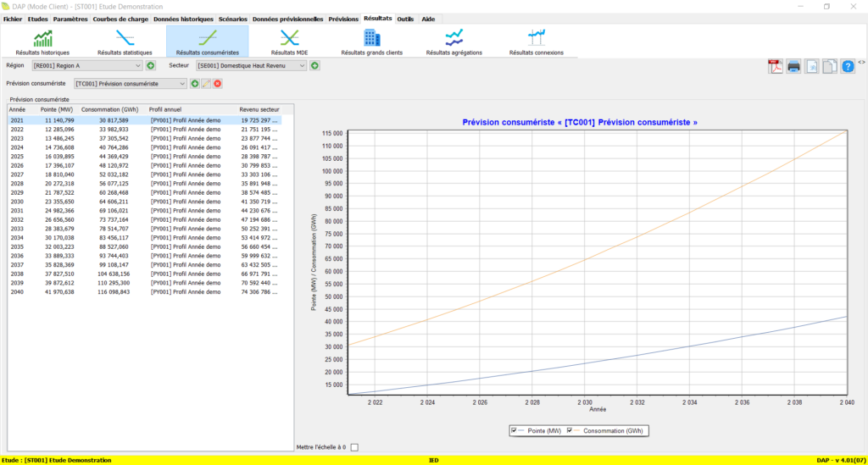Screen dimensions: 868x465
Task: Click pencil edit icon for Prévision consumériste
Action: pyautogui.click(x=206, y=84)
